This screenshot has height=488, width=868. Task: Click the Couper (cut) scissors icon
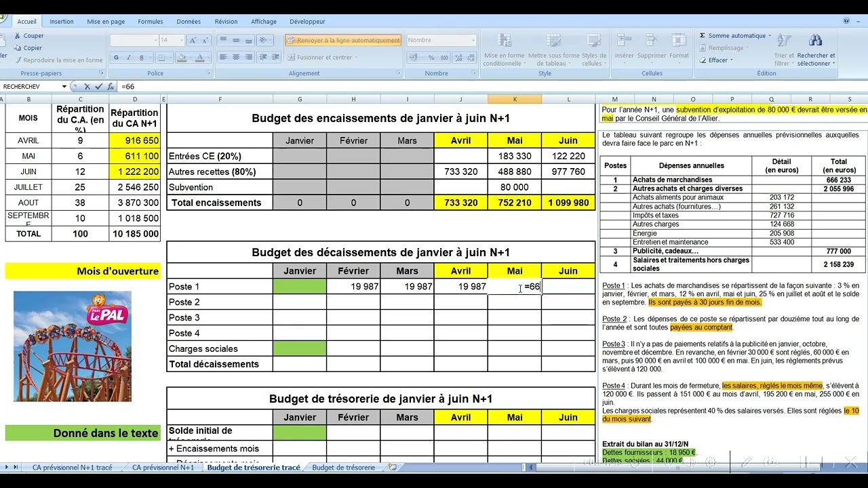click(17, 36)
